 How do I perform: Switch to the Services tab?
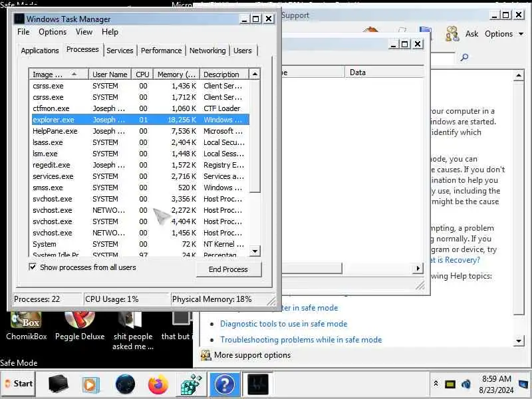[120, 51]
